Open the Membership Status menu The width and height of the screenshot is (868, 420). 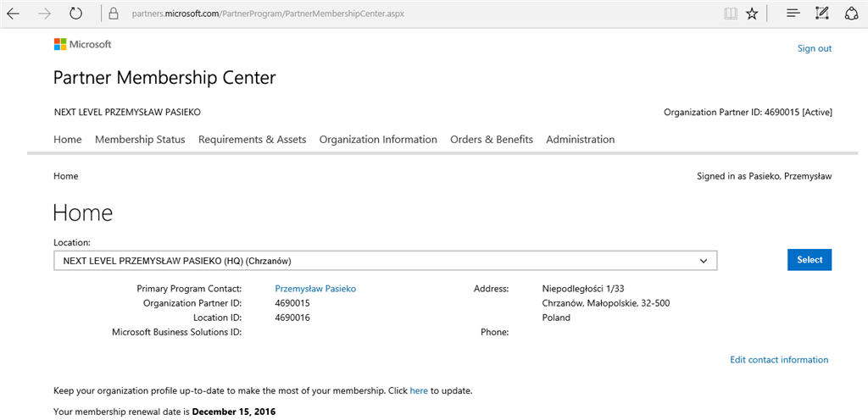[x=140, y=140]
